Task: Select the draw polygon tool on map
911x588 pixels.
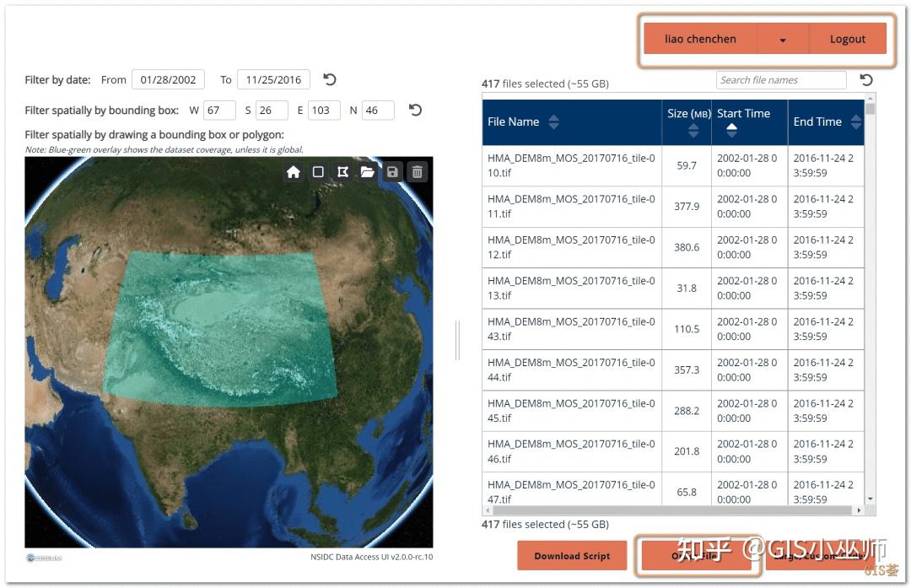Action: coord(342,172)
